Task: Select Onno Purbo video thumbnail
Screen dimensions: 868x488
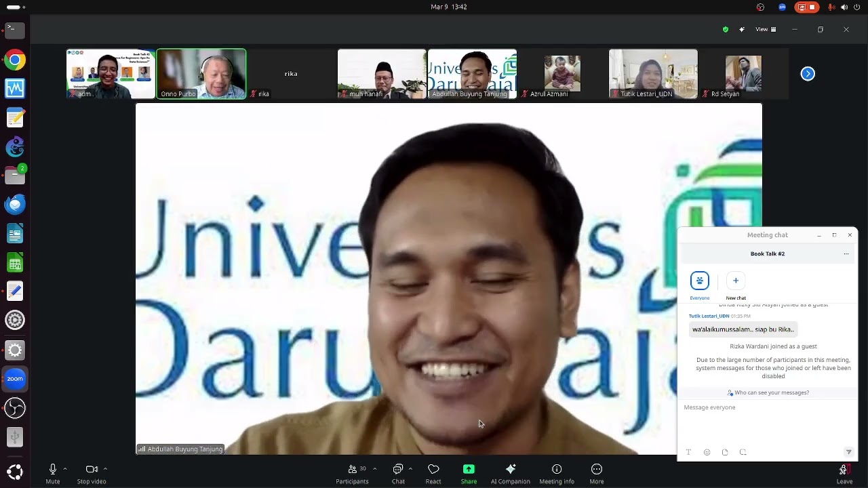Action: point(201,74)
